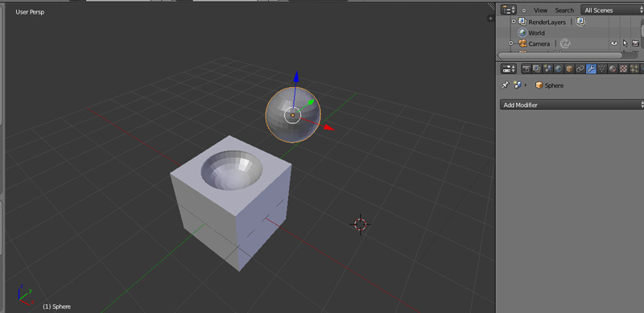The width and height of the screenshot is (644, 313).
Task: Open the outliner View menu
Action: pos(540,10)
